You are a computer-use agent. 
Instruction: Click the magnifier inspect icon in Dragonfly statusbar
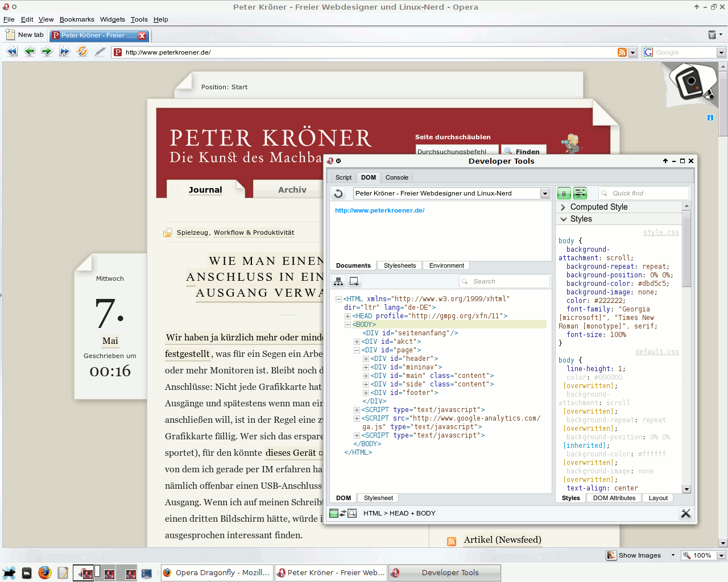click(352, 513)
